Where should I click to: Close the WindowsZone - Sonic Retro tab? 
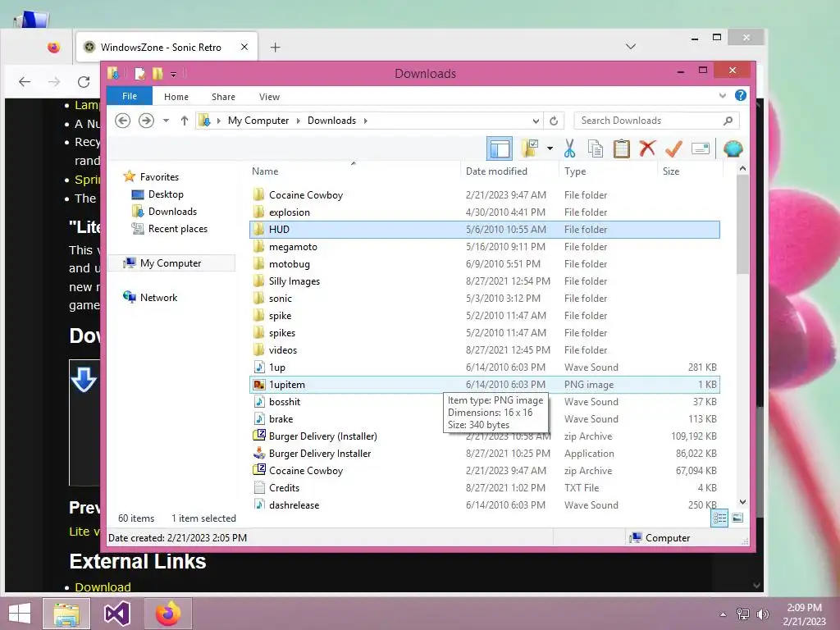[x=244, y=47]
